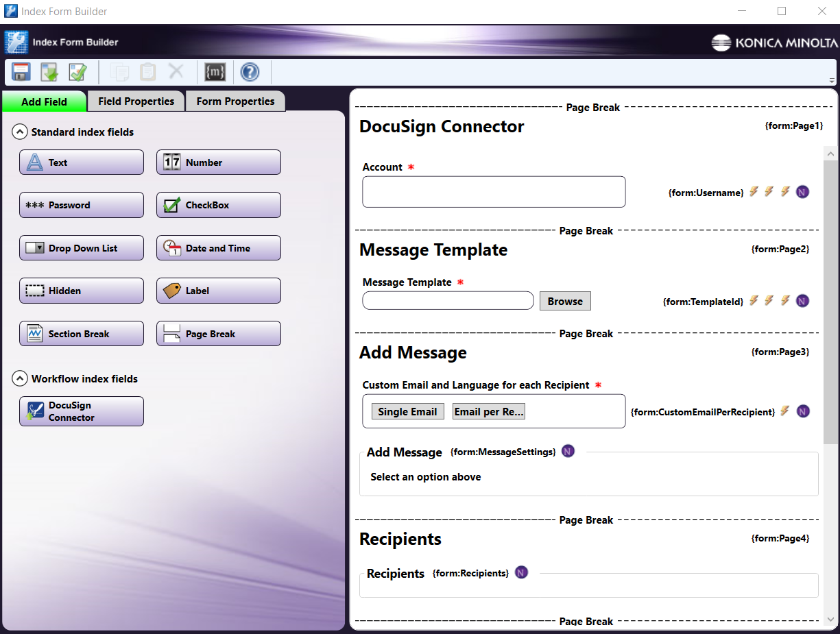Add a Text field
This screenshot has height=634, width=840.
82,162
